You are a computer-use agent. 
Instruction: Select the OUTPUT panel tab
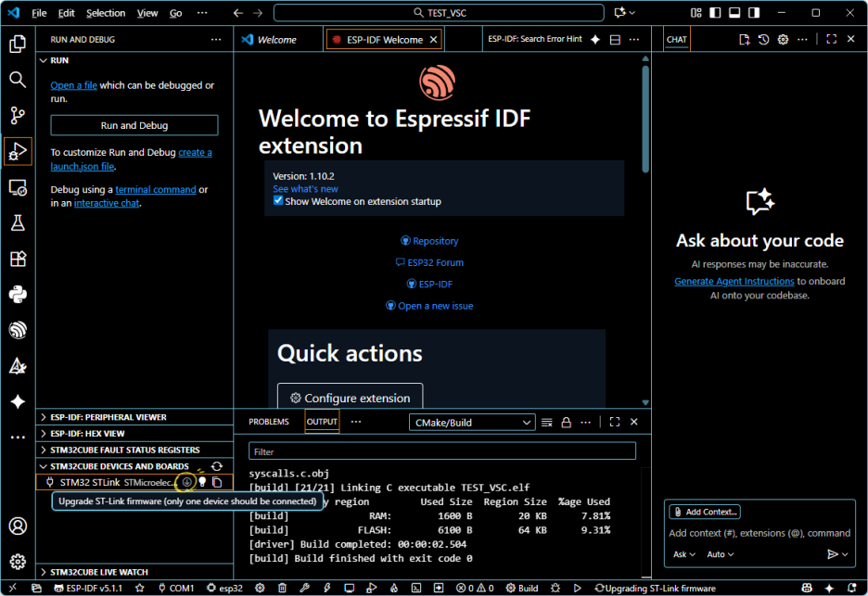tap(322, 423)
